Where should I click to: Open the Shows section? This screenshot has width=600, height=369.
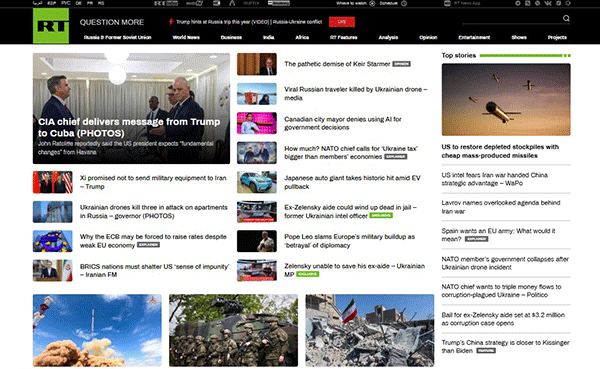[519, 38]
